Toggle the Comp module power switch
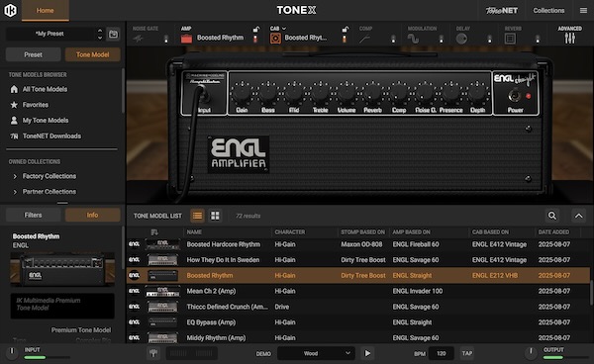The width and height of the screenshot is (594, 364). pos(393,39)
